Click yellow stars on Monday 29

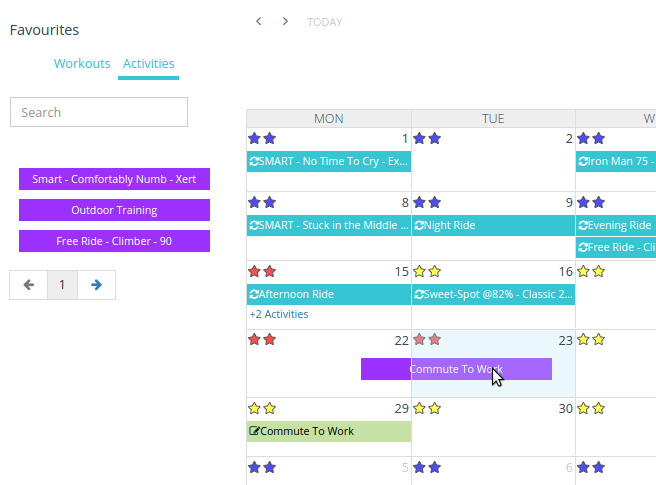[x=262, y=408]
